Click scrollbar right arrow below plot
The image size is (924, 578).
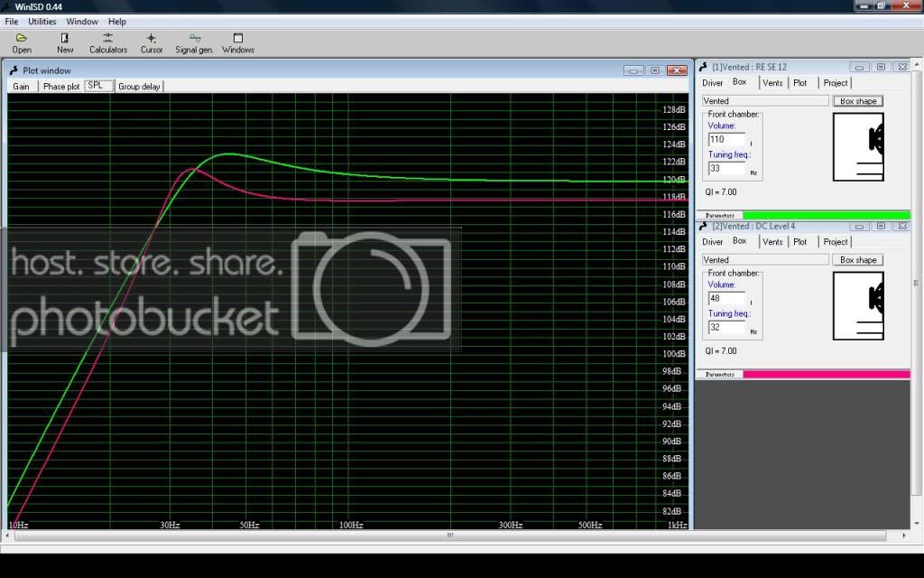pos(904,536)
